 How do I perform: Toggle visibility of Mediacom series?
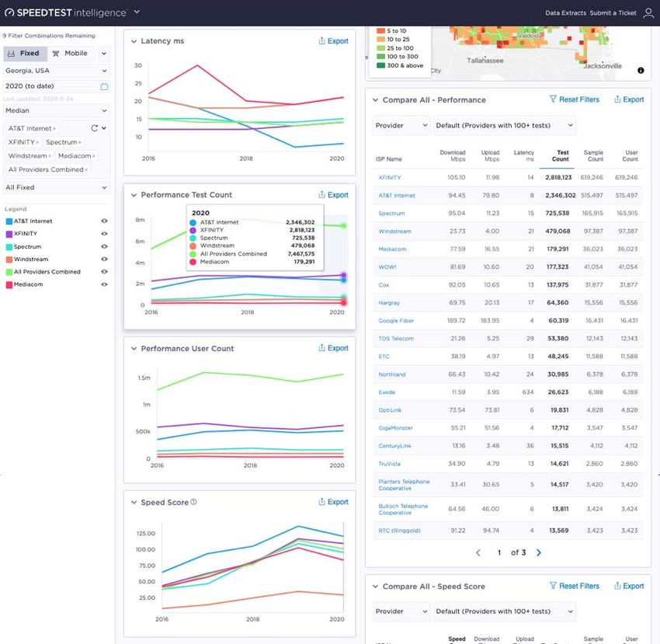click(104, 285)
